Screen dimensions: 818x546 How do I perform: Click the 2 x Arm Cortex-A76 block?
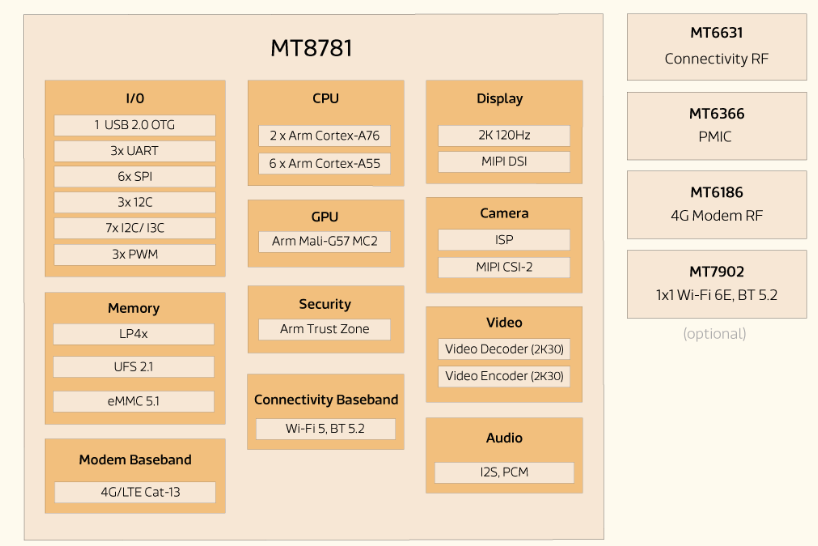[325, 136]
